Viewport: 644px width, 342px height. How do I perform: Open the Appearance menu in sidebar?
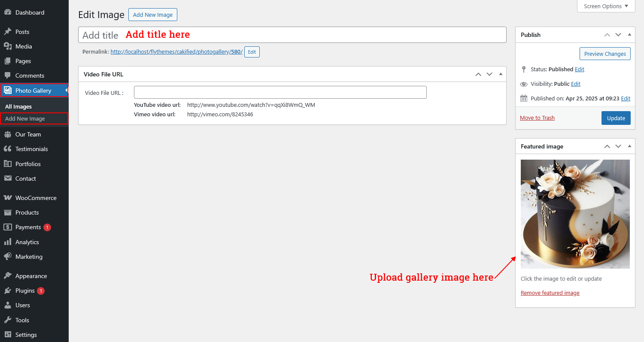pyautogui.click(x=31, y=276)
